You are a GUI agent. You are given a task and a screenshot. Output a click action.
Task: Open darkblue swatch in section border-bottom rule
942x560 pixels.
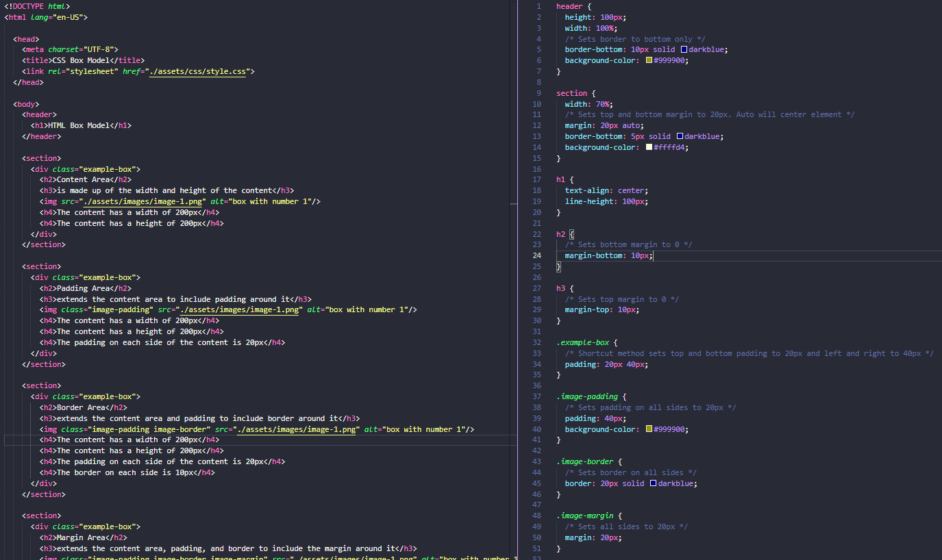point(680,136)
